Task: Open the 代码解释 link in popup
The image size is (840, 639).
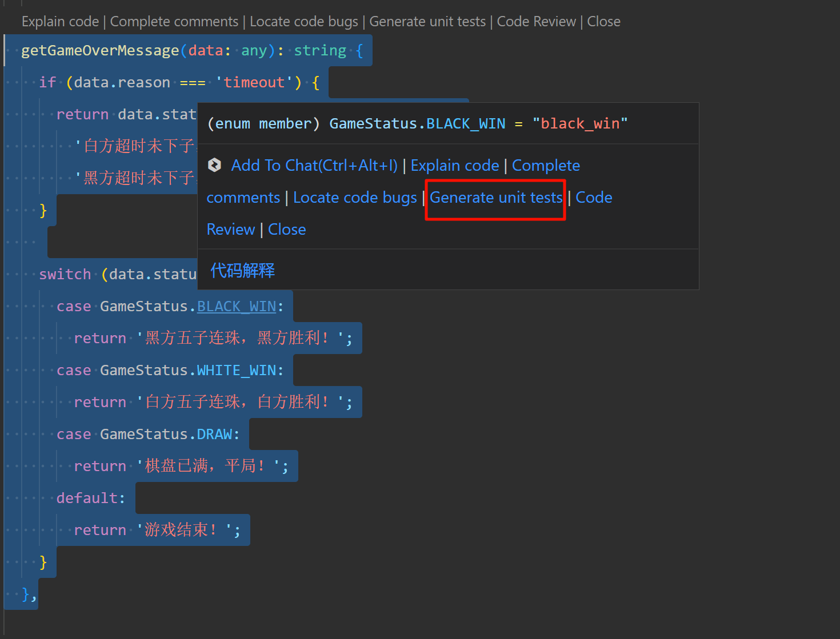Action: (x=242, y=270)
